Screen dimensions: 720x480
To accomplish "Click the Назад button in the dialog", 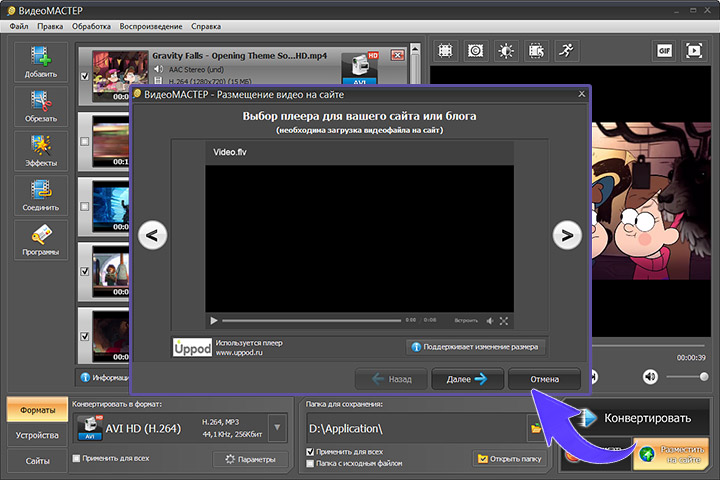I will point(391,379).
